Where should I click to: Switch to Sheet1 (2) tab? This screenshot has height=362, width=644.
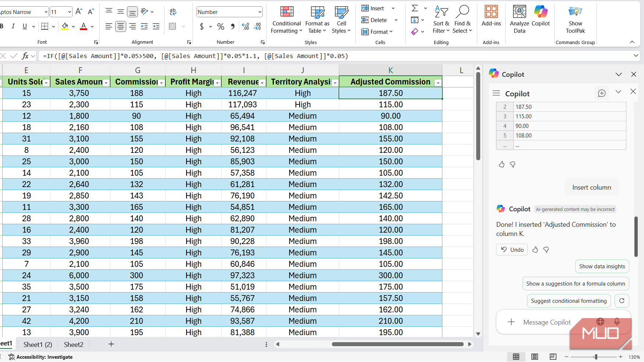[38, 344]
